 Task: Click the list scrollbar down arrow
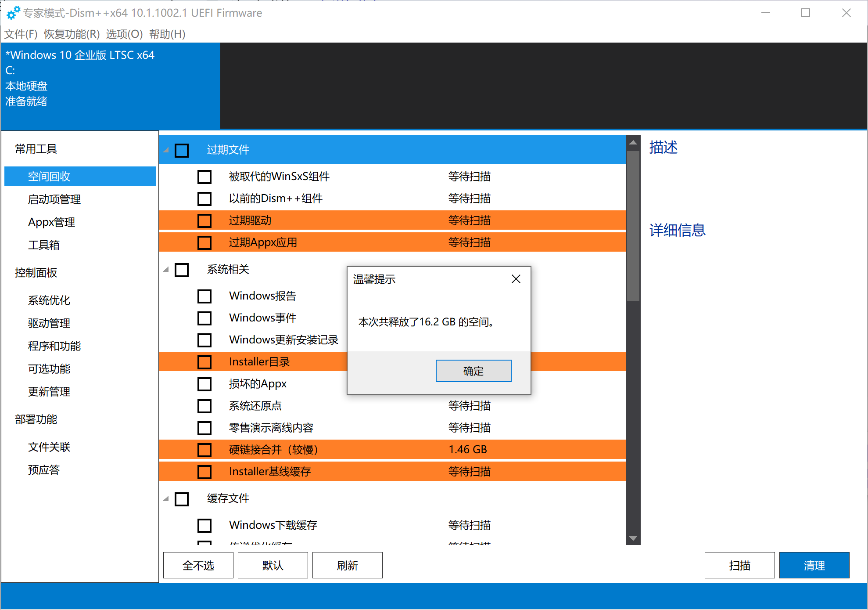633,538
